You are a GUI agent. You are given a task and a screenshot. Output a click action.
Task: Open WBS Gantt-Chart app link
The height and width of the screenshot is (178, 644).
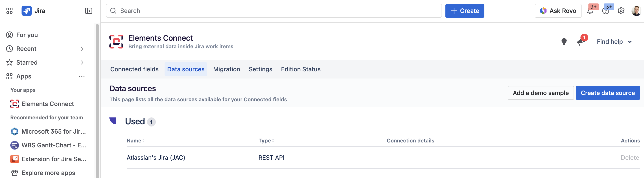pyautogui.click(x=48, y=145)
